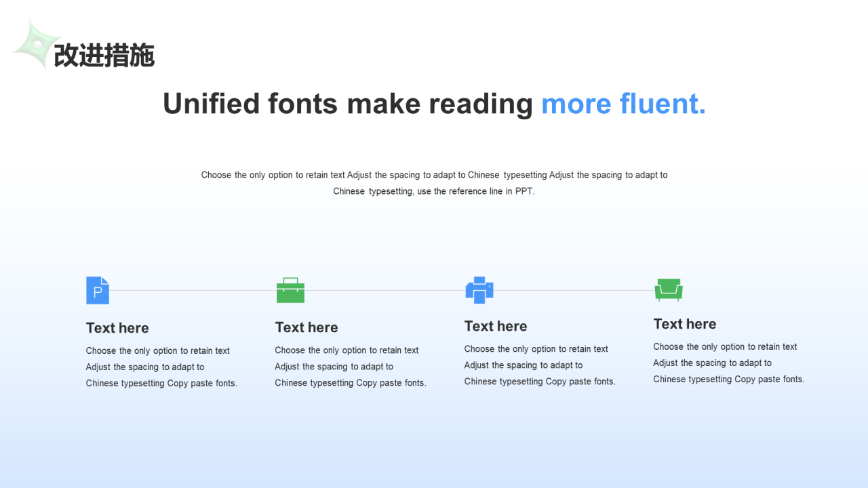Select the blue "more fluent." text

click(x=623, y=104)
